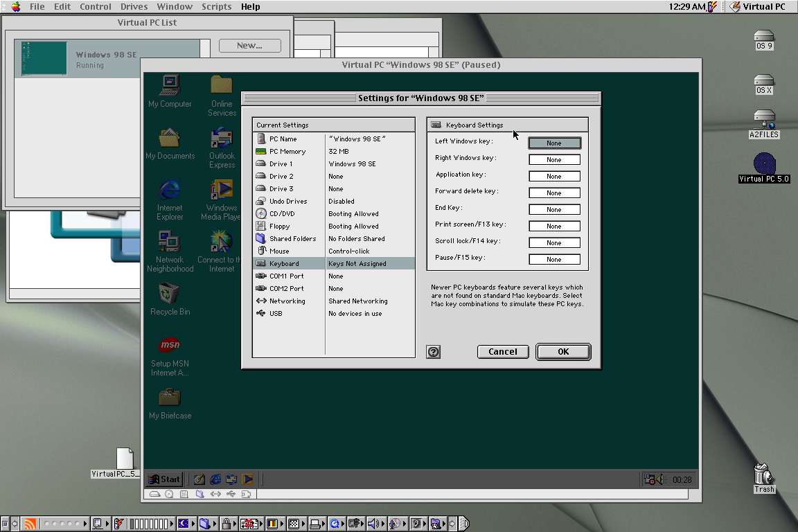
Task: Click hard drive icon in VPC status bar
Action: pos(154,494)
